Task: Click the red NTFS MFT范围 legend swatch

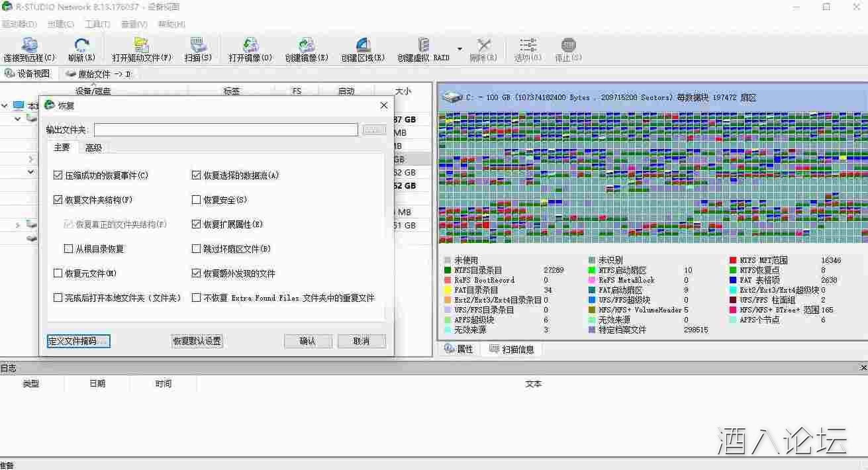Action: (734, 261)
